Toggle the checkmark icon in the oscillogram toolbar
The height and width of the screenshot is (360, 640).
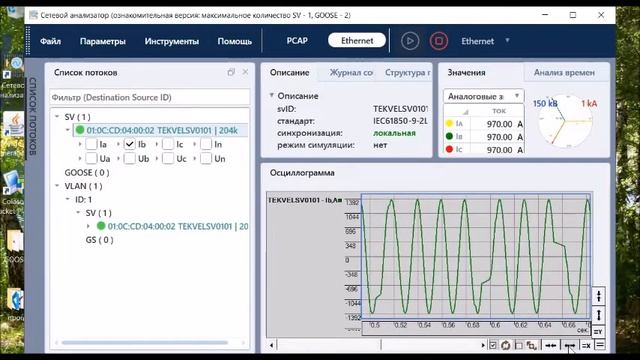click(x=493, y=346)
